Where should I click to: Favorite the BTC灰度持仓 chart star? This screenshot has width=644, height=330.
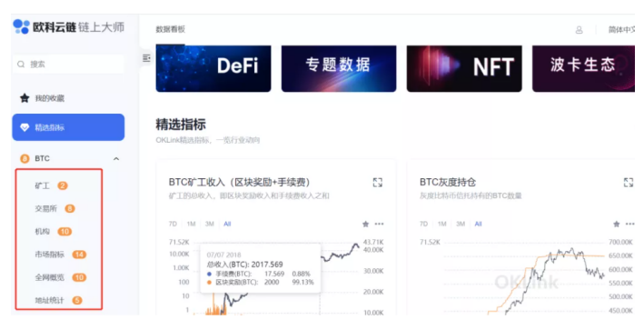[617, 224]
